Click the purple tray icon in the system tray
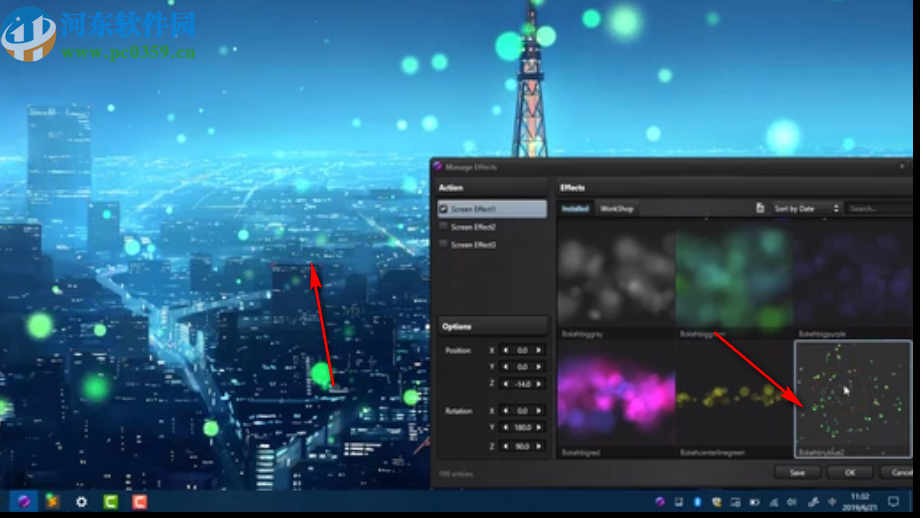 (x=660, y=501)
